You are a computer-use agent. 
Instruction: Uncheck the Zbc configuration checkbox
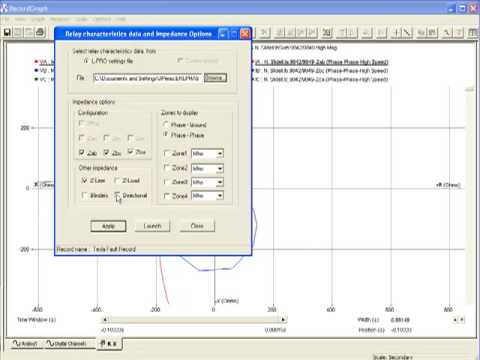[x=106, y=152]
